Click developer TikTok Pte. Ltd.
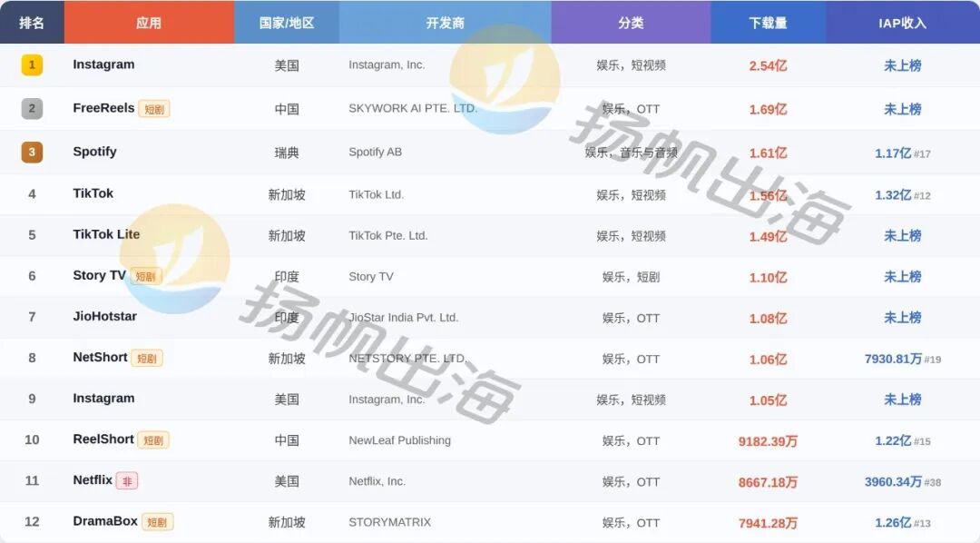980x543 pixels. click(x=388, y=236)
